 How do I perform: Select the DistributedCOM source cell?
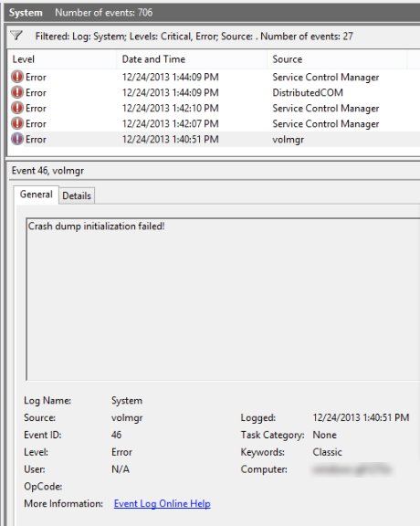308,92
